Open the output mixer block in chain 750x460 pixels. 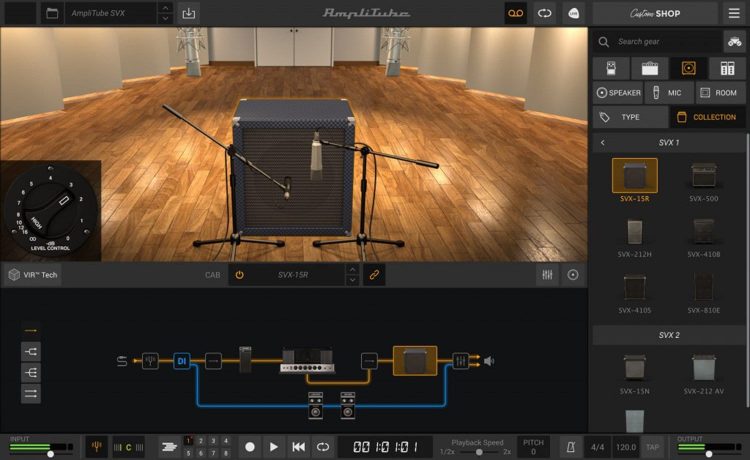(x=461, y=361)
